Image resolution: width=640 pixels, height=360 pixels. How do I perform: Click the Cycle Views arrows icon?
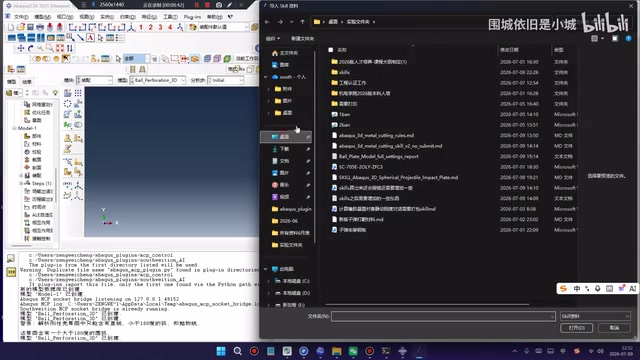pos(70,48)
